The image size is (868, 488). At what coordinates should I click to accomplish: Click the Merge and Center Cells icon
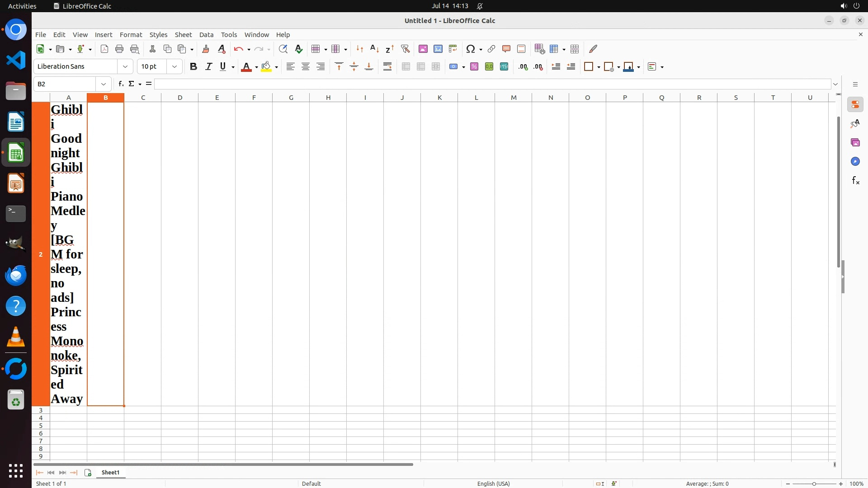(x=406, y=66)
